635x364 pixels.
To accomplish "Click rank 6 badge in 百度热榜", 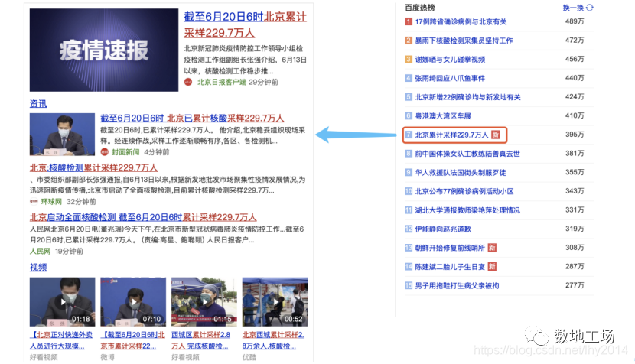I will [x=409, y=116].
